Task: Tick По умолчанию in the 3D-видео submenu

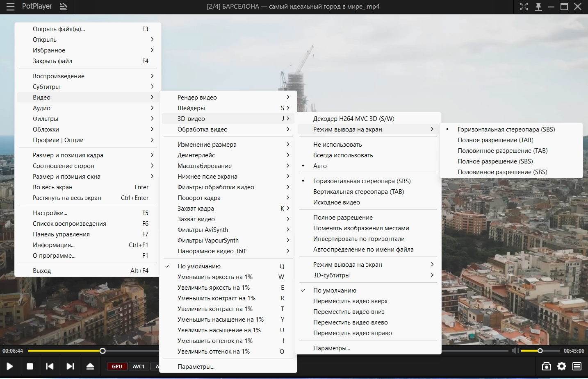Action: (368, 290)
